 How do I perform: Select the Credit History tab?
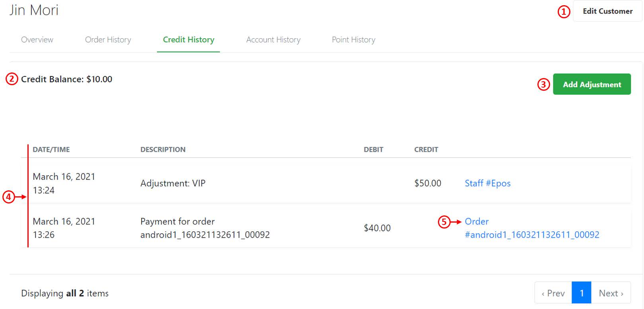pos(189,40)
